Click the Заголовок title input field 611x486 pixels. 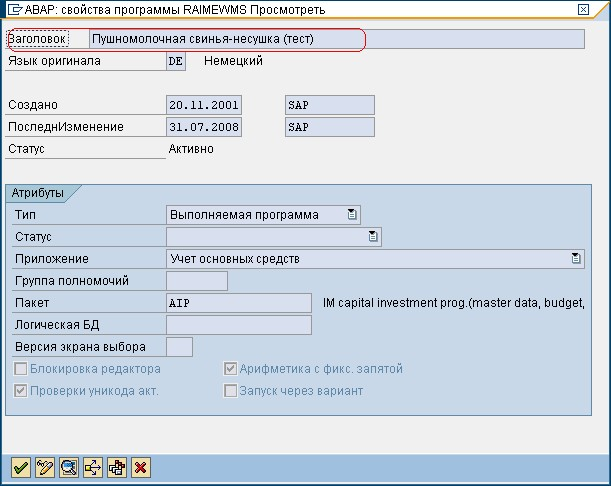pyautogui.click(x=337, y=39)
